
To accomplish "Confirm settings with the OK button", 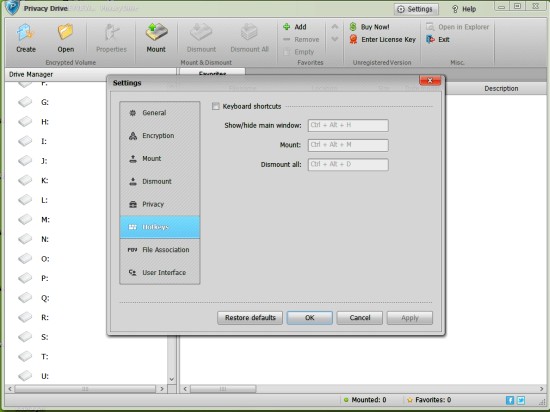I will pyautogui.click(x=309, y=318).
